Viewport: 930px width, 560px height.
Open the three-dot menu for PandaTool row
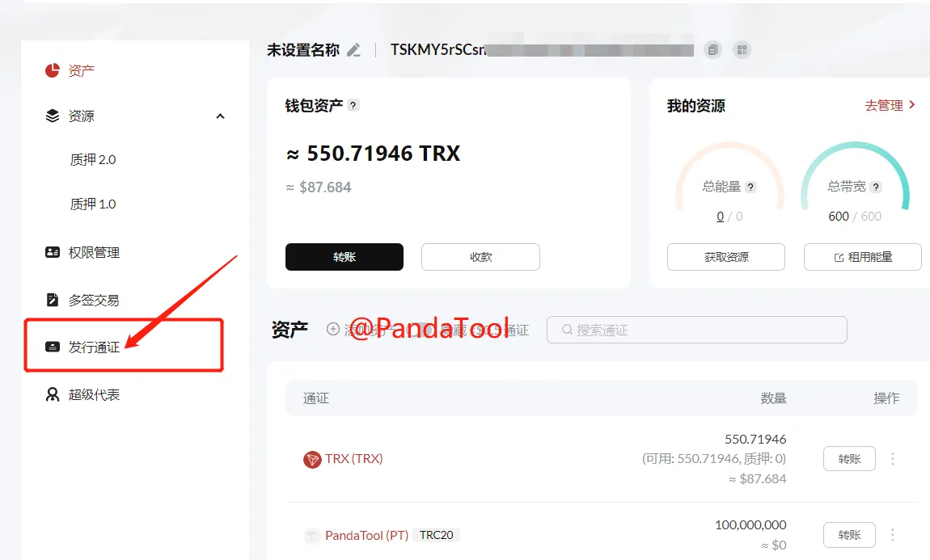(x=892, y=535)
